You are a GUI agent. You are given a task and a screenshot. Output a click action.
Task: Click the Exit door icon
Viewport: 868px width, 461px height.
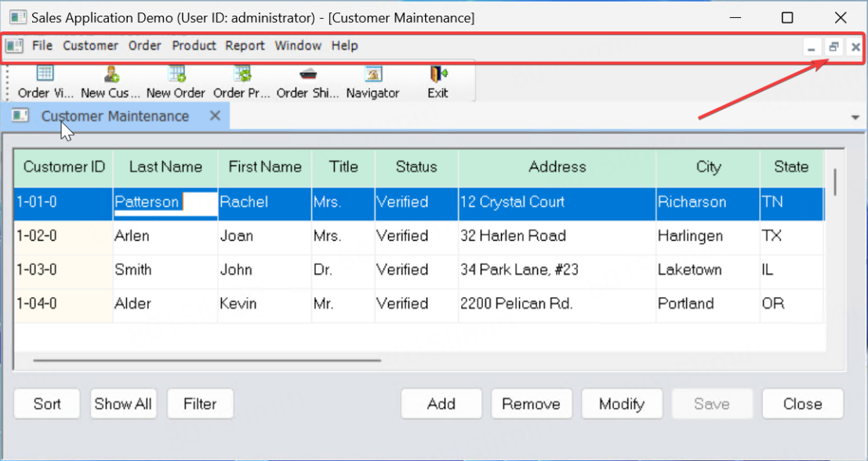(438, 74)
